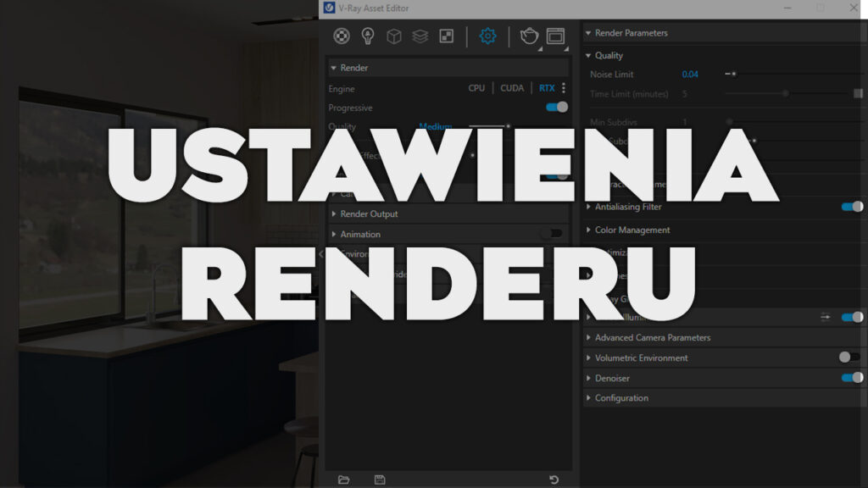This screenshot has width=868, height=488.
Task: Switch to the Settings gear tab
Action: click(x=487, y=36)
